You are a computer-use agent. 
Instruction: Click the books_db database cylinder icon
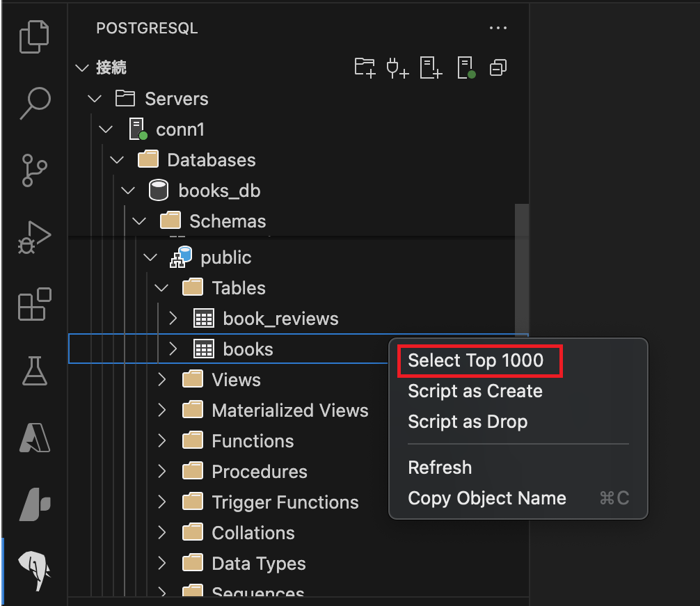coord(159,190)
